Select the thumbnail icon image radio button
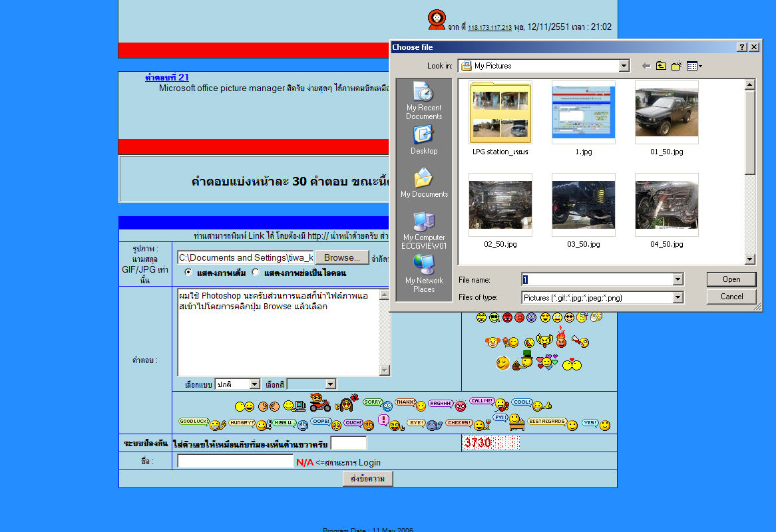 [x=256, y=273]
